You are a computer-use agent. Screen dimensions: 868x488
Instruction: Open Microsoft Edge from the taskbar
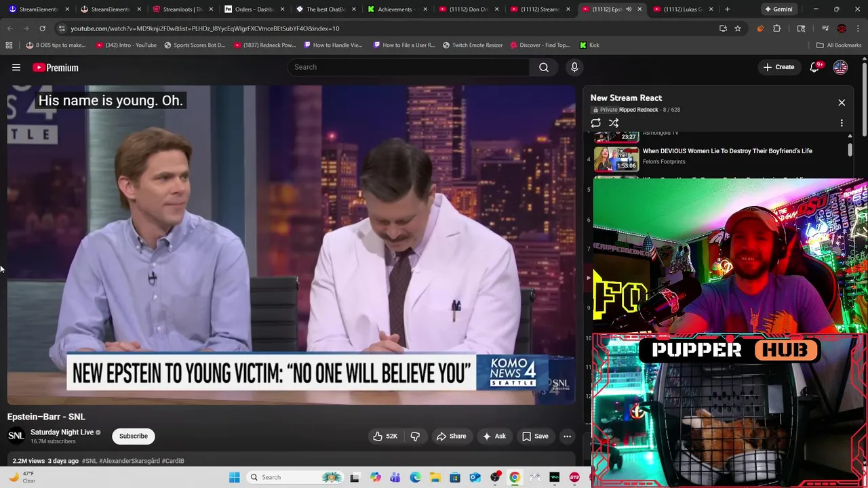[415, 477]
